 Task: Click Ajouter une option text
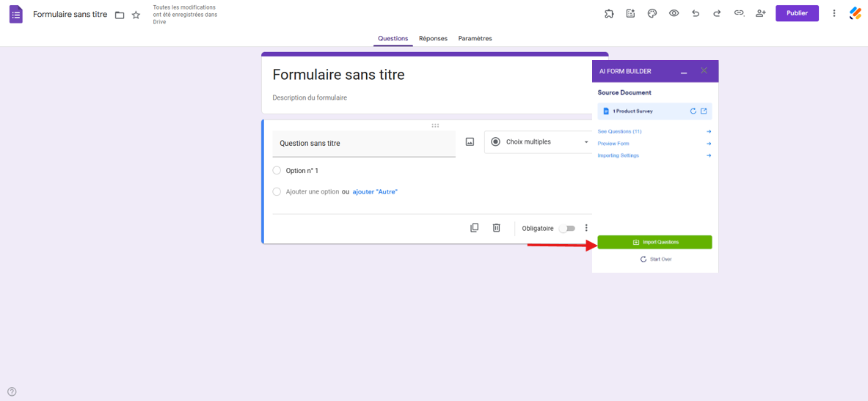point(313,192)
